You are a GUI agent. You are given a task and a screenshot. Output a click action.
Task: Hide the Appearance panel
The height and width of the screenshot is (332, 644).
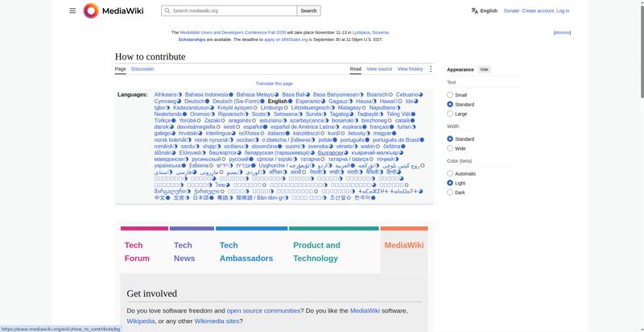(x=485, y=69)
